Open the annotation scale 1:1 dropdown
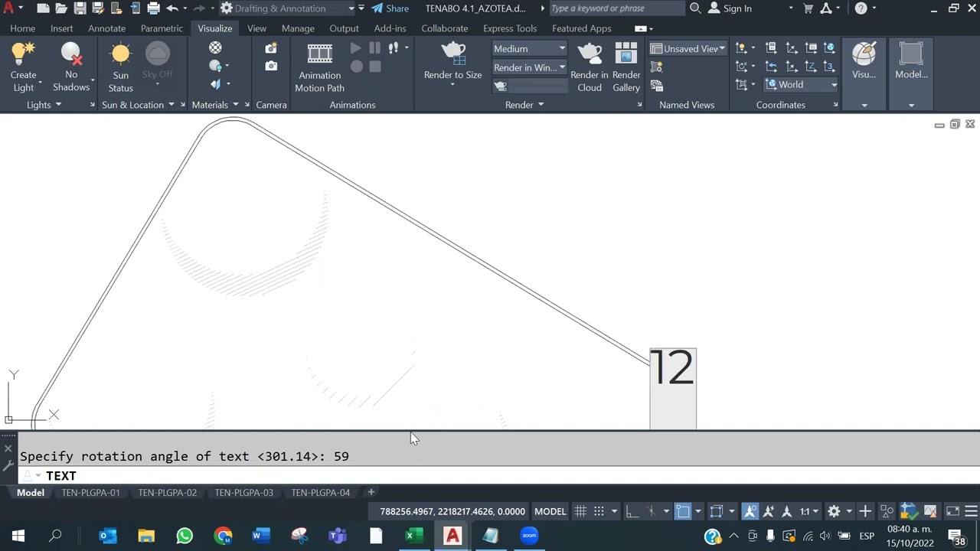Image resolution: width=980 pixels, height=551 pixels. [x=808, y=511]
